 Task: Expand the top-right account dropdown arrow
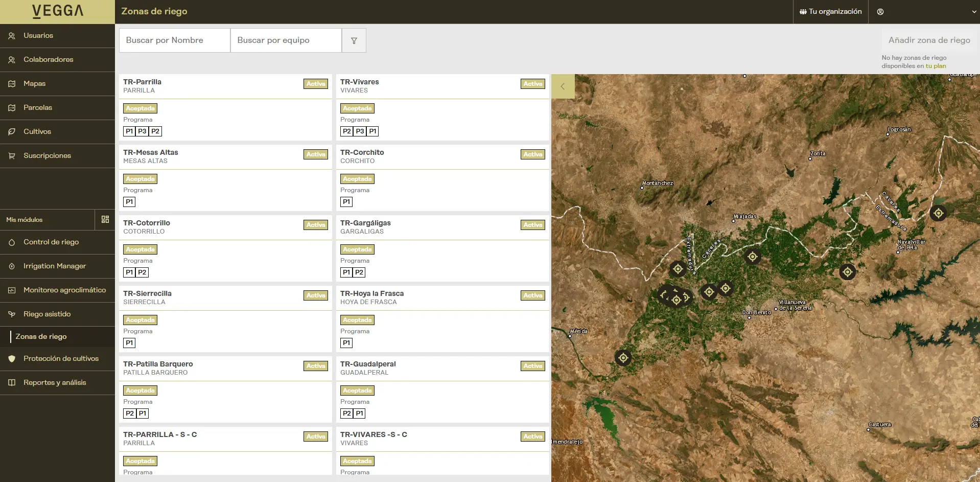(974, 12)
